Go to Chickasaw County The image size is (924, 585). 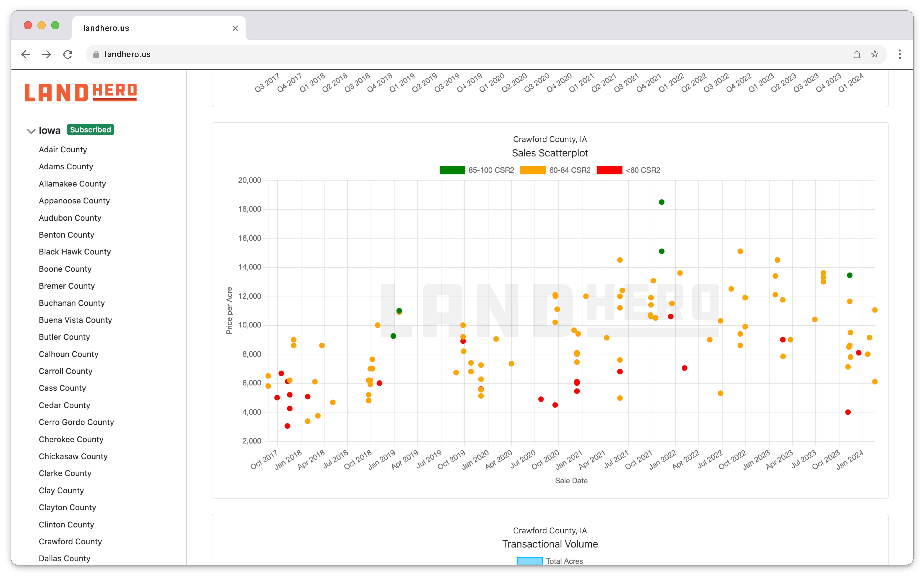pos(73,456)
